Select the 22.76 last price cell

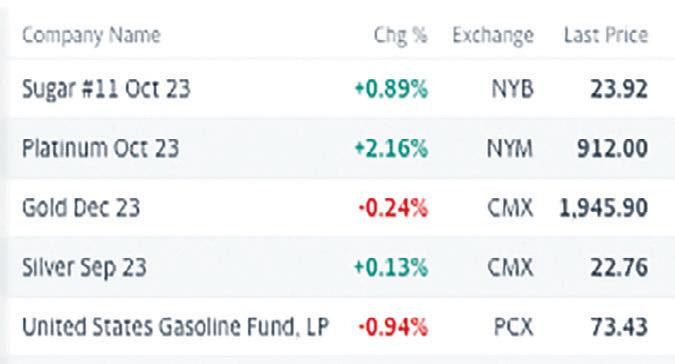[619, 267]
